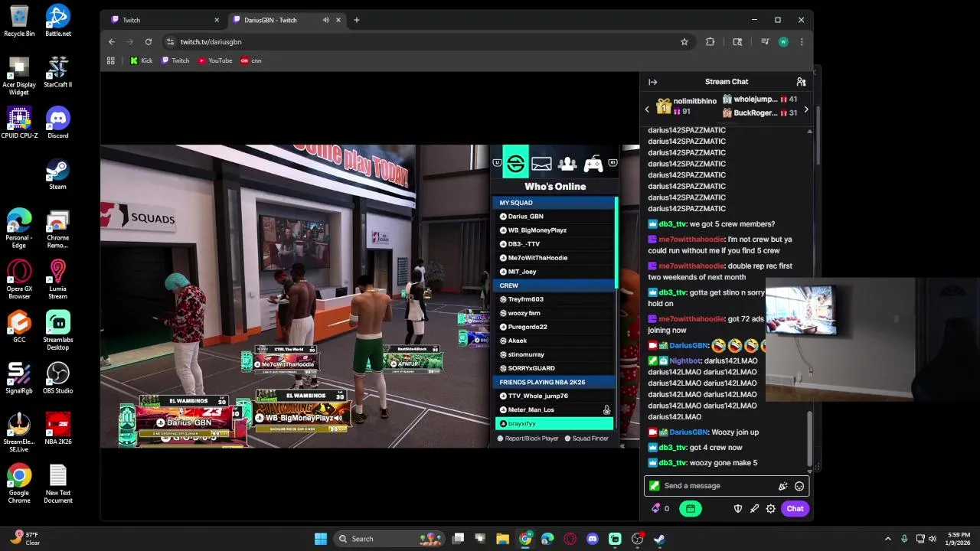Open the Chrome profile avatar
980x551 pixels.
(783, 42)
